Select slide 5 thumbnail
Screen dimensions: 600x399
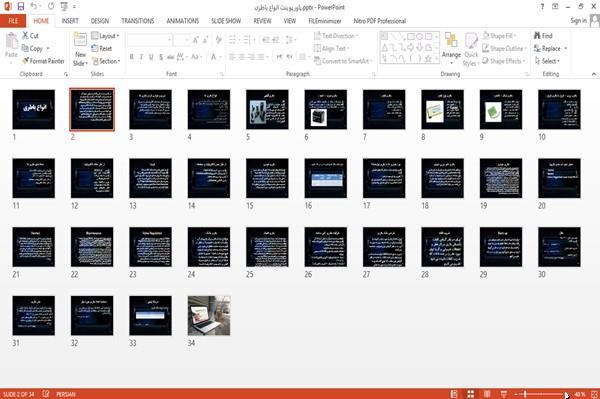[x=267, y=109]
